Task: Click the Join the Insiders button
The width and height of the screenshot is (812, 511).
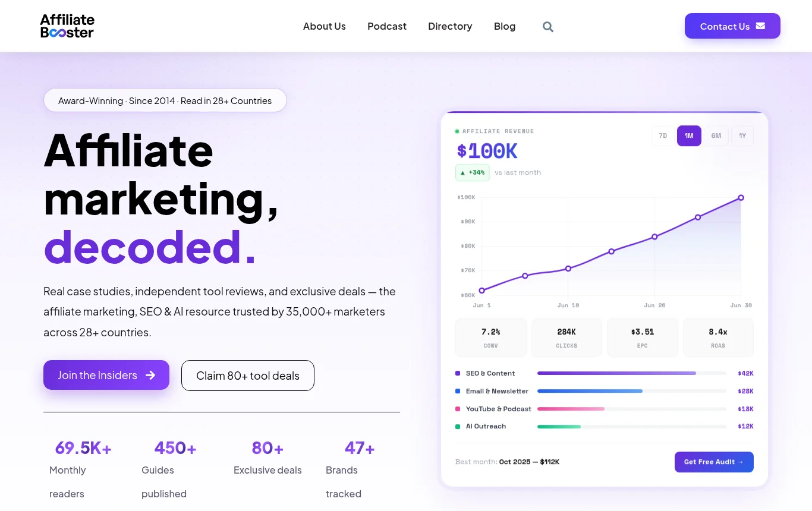Action: 106,375
